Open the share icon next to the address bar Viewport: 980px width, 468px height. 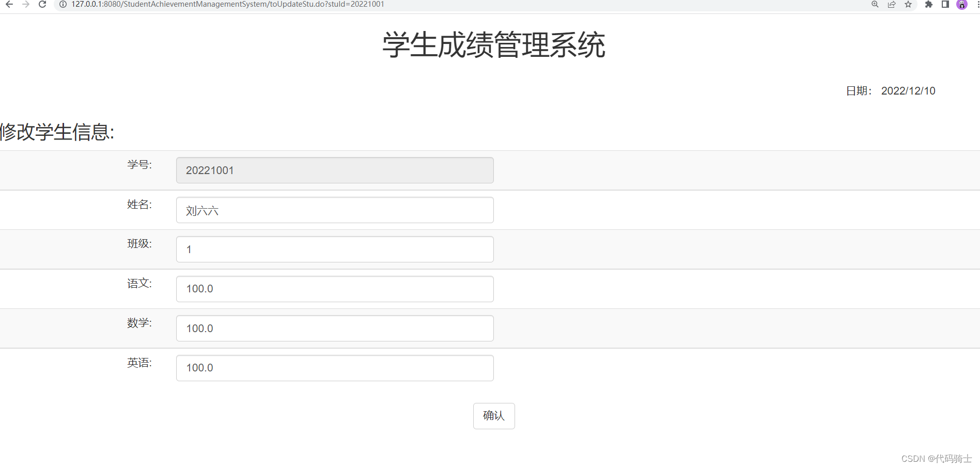coord(891,4)
